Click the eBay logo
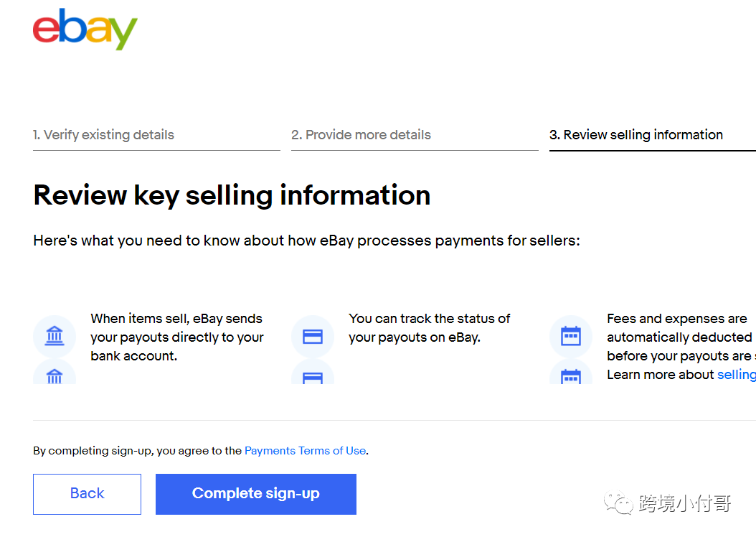756x537 pixels. click(85, 30)
